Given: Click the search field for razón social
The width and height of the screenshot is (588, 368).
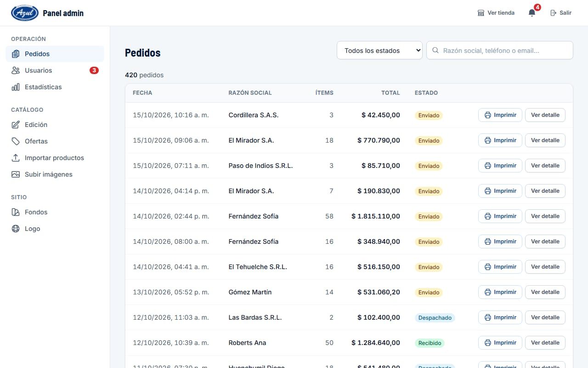Looking at the screenshot, I should pyautogui.click(x=500, y=51).
